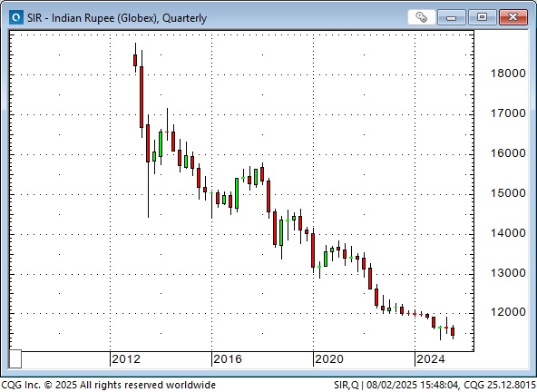
Task: Click the 2020 label on time axis
Action: pos(329,359)
